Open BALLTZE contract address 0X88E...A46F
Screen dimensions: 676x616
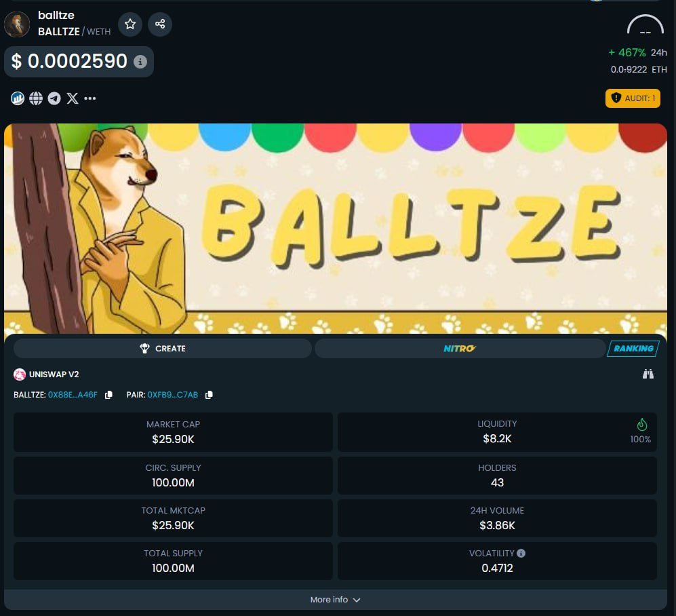[x=73, y=395]
